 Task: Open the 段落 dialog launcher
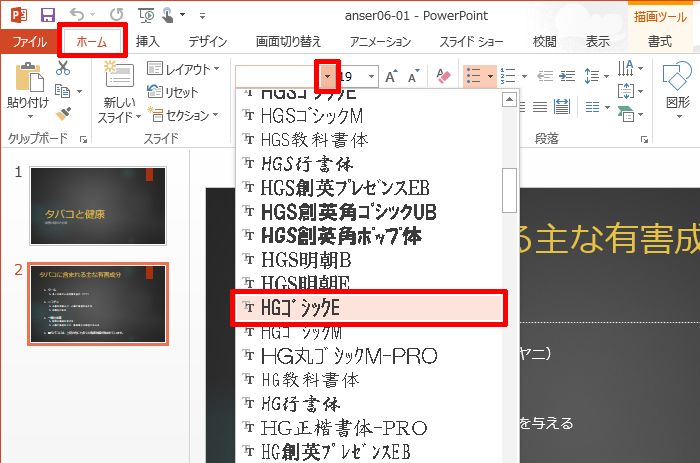(644, 140)
